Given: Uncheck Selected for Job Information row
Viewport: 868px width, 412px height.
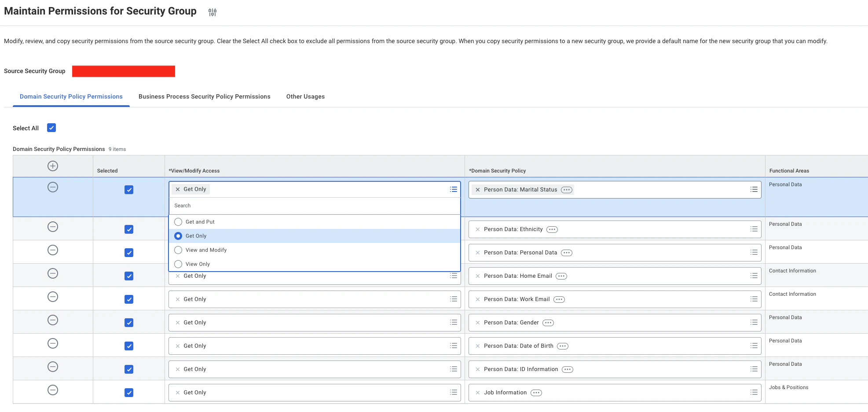Looking at the screenshot, I should (129, 393).
